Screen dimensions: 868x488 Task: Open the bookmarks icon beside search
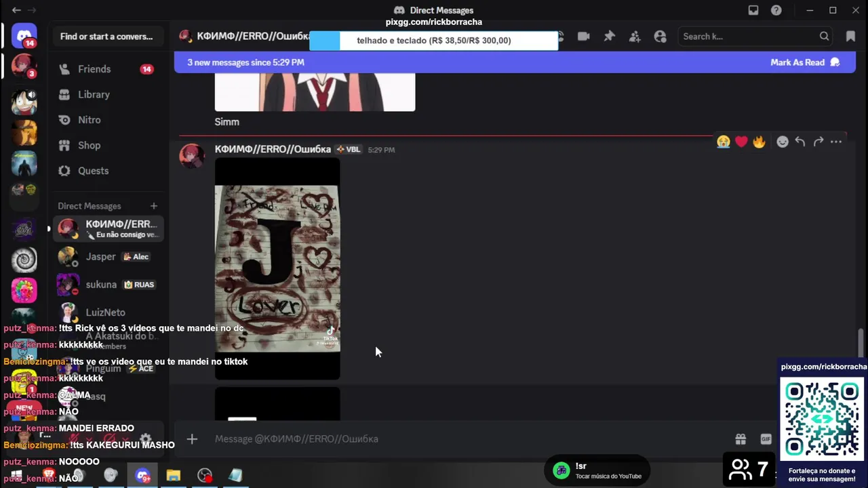(x=850, y=37)
